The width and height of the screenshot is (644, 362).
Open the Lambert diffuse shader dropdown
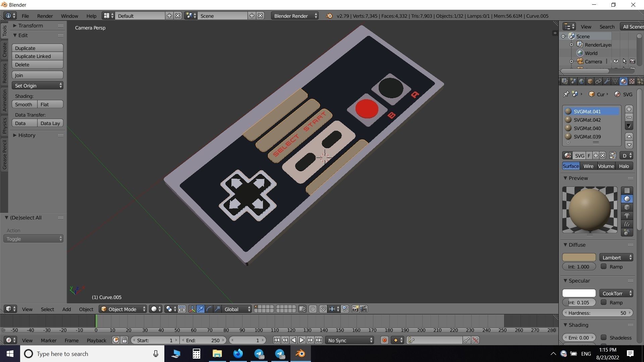pyautogui.click(x=616, y=257)
